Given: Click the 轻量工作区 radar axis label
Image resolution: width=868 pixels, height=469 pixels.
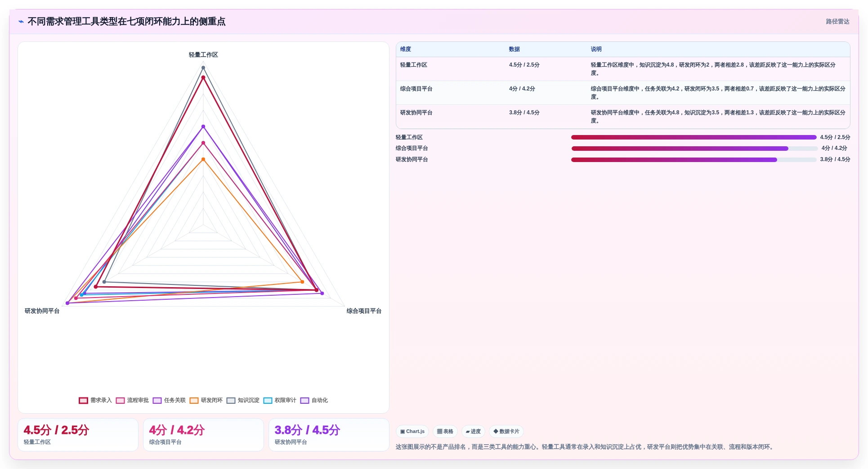Looking at the screenshot, I should pyautogui.click(x=203, y=55).
